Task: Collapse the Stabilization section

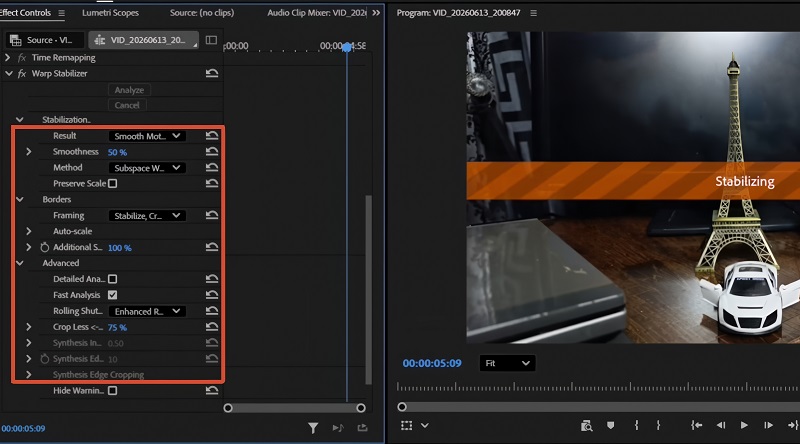Action: 19,119
